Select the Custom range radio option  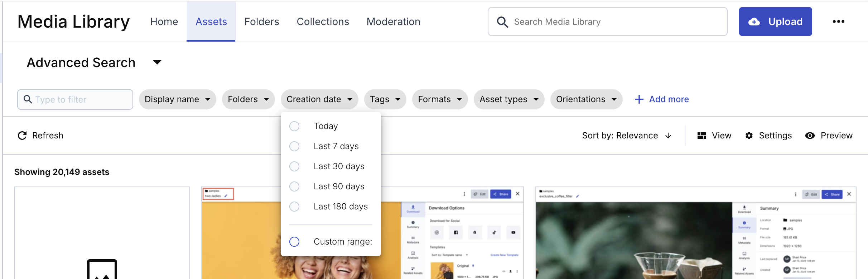click(294, 242)
